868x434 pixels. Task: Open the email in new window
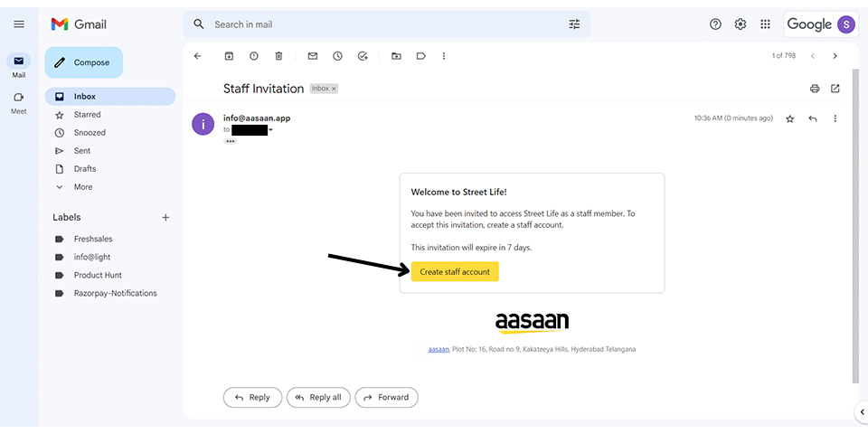point(835,89)
